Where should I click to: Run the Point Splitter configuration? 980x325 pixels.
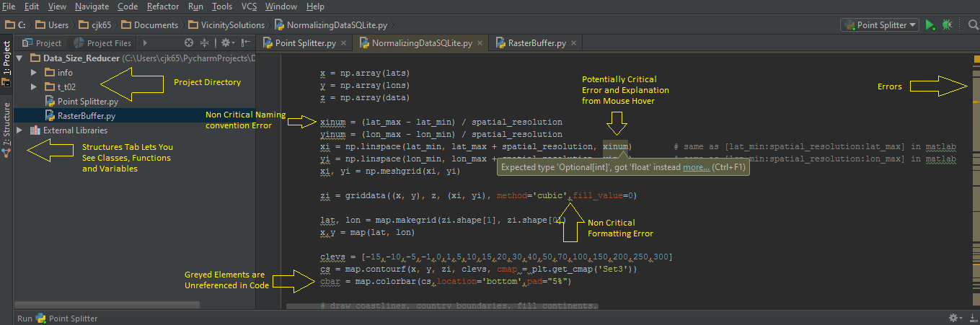coord(930,25)
